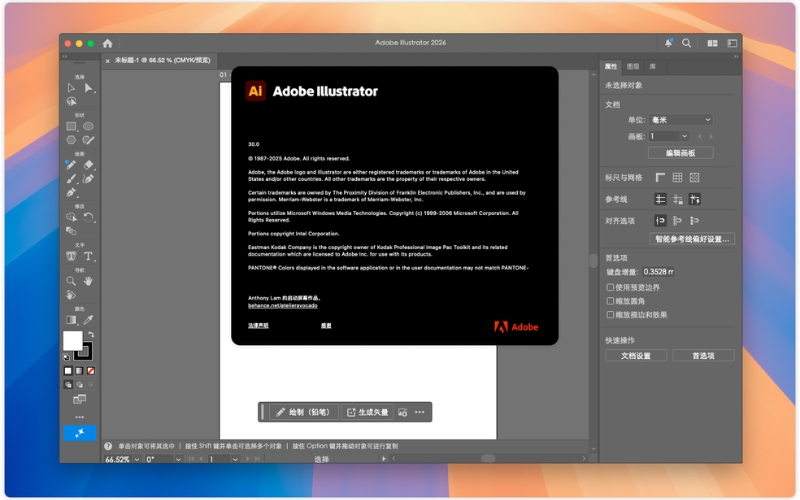Viewport: 800px width, 500px height.
Task: Collapse the left toolbar double-arrow
Action: tap(65, 57)
